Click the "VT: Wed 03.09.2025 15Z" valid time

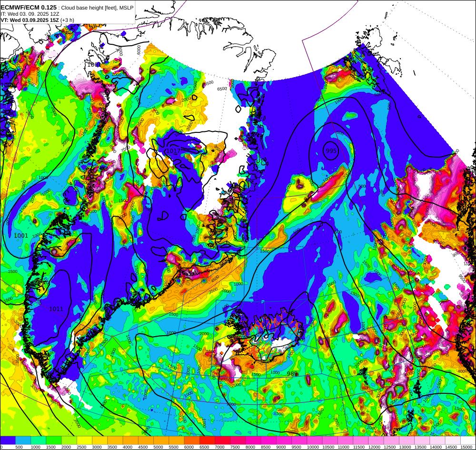30,20
